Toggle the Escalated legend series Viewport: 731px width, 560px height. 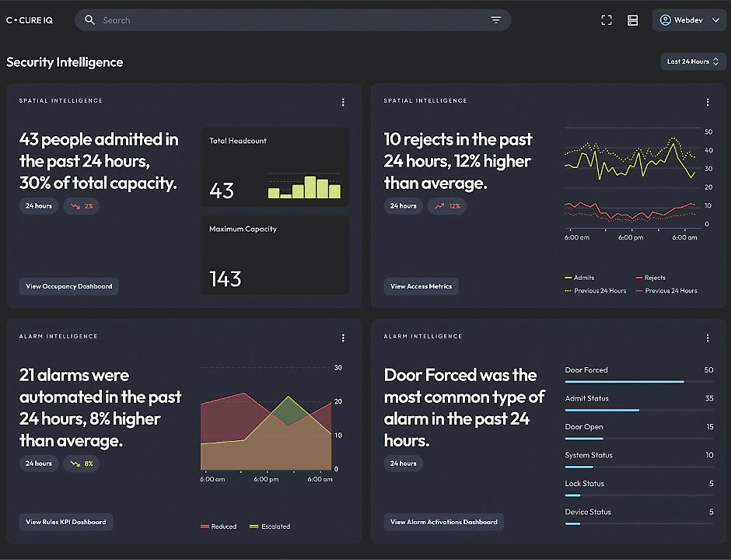(270, 527)
